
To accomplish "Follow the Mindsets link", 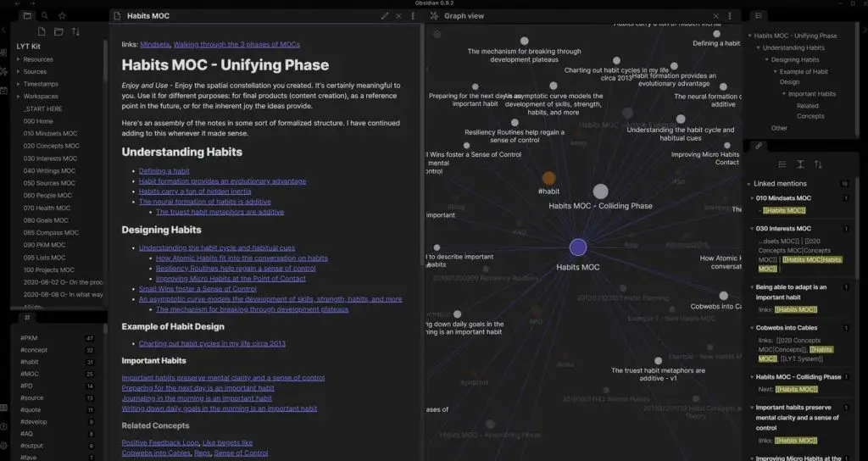I will 154,44.
